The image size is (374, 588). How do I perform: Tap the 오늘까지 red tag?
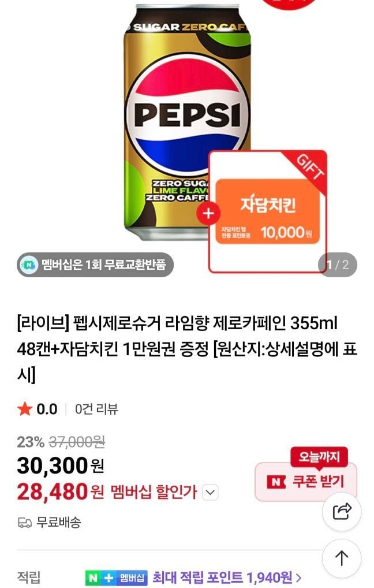coord(319,457)
